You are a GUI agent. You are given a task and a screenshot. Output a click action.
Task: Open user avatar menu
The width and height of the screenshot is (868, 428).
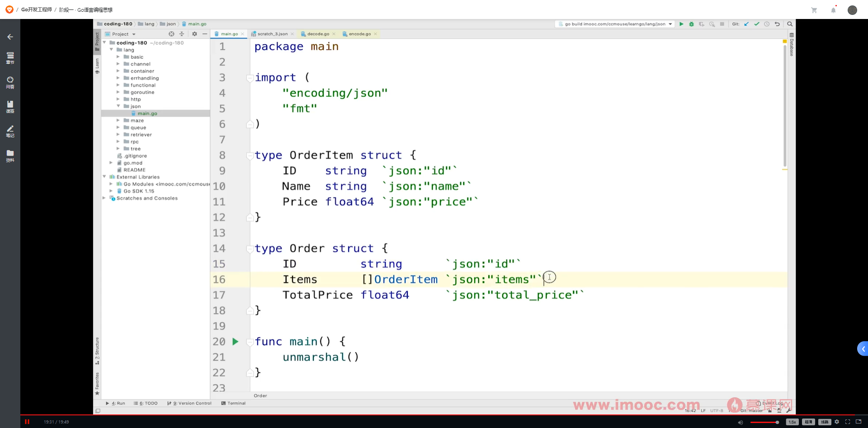pos(852,10)
